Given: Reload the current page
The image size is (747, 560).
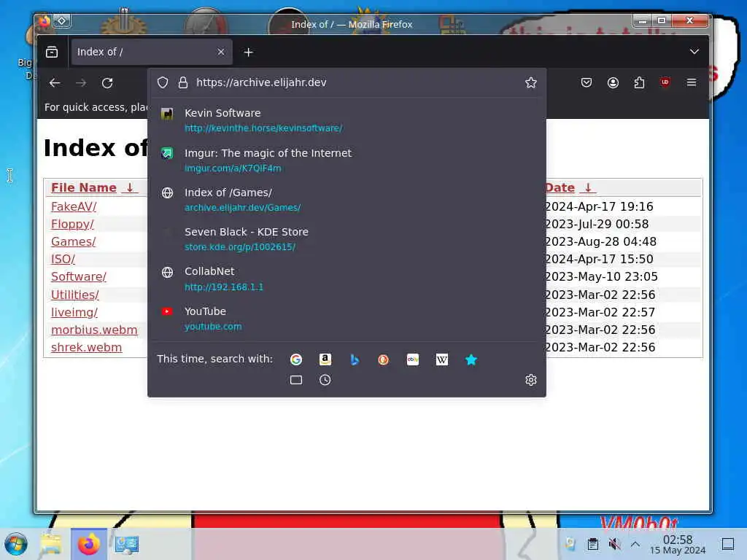Looking at the screenshot, I should click(x=107, y=83).
